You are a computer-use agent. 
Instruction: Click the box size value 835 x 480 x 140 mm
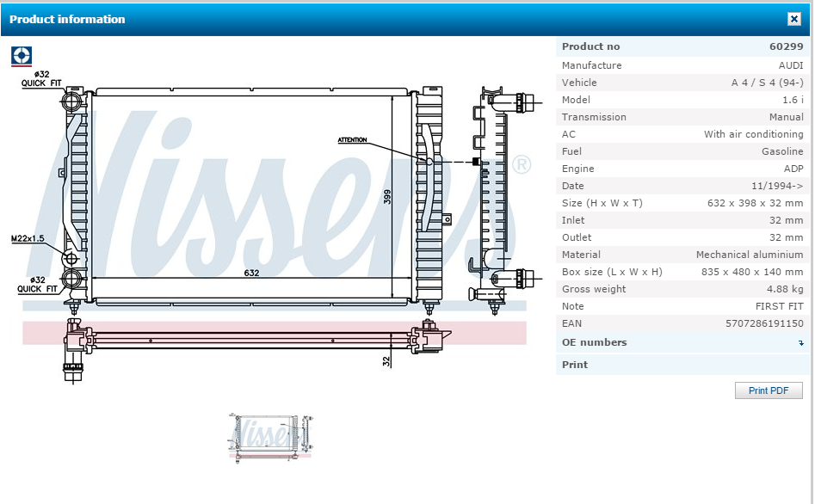(751, 272)
